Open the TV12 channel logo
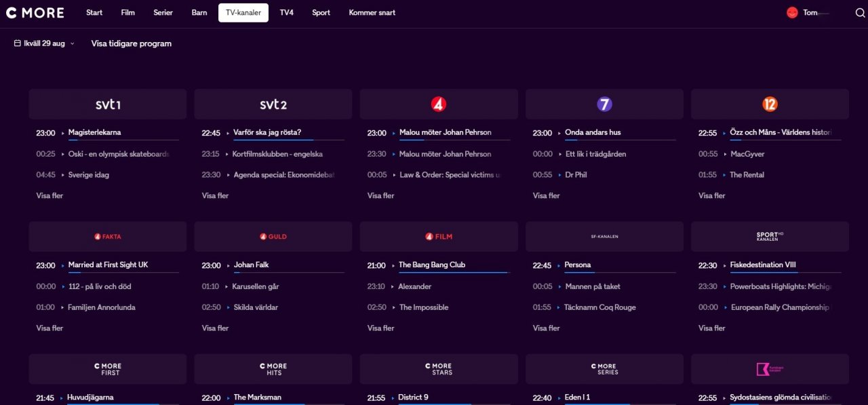868x405 pixels. tap(770, 104)
